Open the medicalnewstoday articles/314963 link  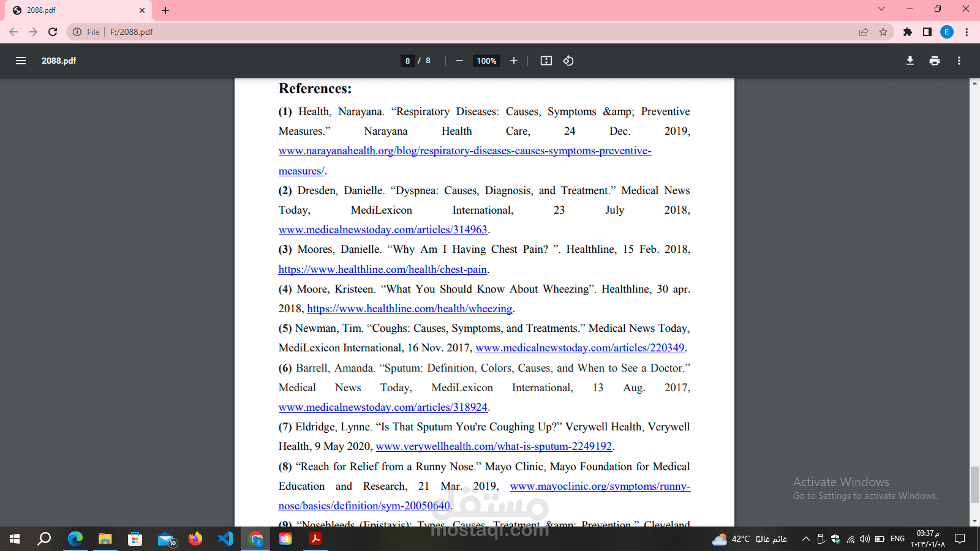[383, 230]
